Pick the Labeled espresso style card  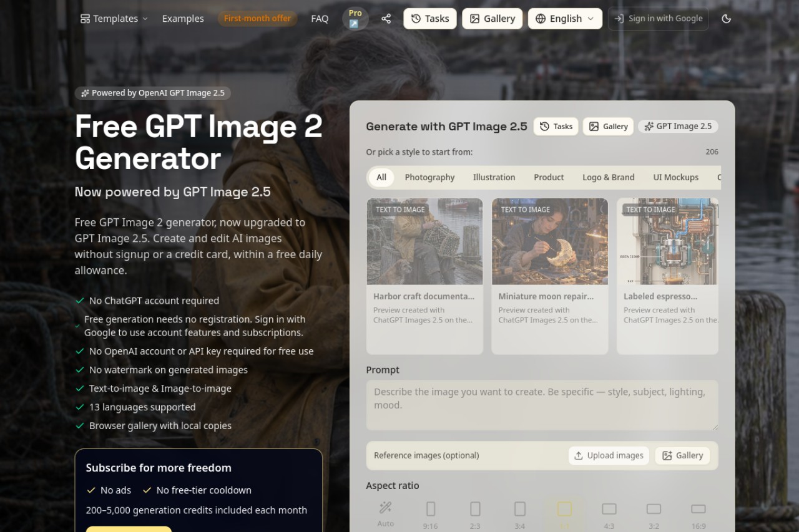tap(667, 276)
